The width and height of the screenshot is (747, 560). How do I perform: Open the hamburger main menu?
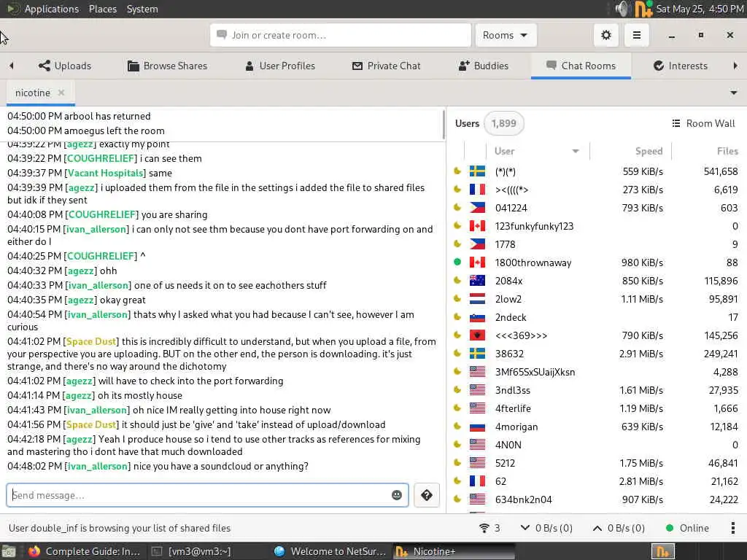coord(636,35)
